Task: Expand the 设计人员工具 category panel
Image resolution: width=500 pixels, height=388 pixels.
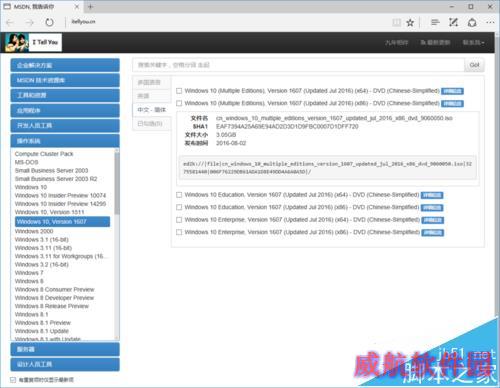Action: tap(65, 364)
